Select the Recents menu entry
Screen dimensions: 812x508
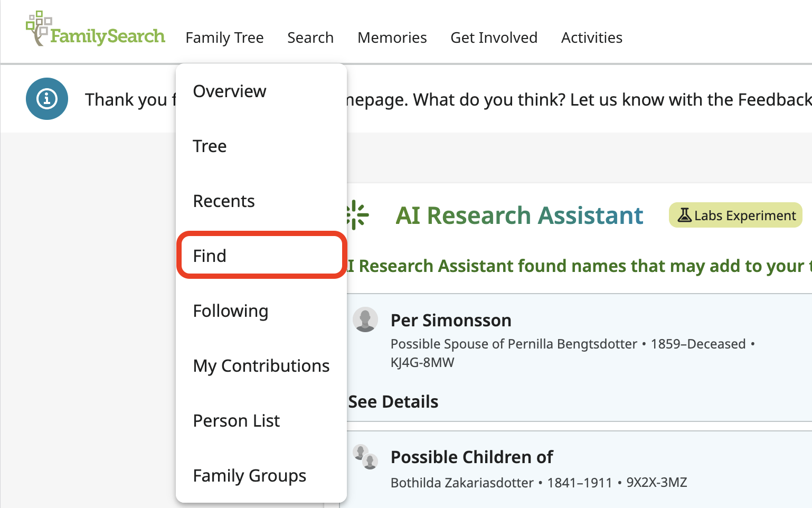point(224,201)
